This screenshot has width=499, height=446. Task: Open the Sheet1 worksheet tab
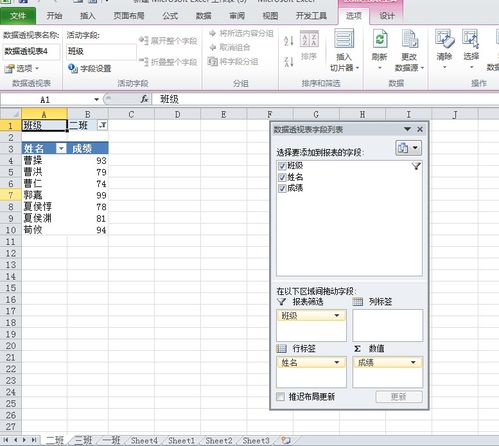tap(181, 440)
